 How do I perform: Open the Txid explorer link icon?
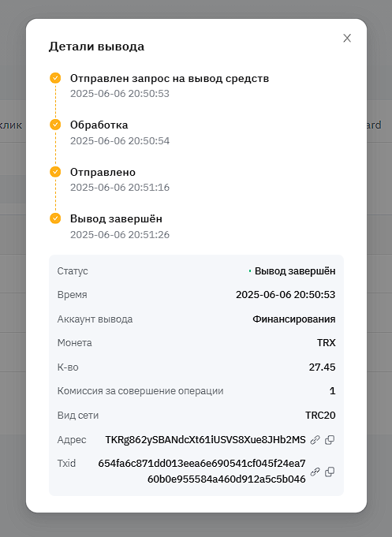[x=315, y=472]
